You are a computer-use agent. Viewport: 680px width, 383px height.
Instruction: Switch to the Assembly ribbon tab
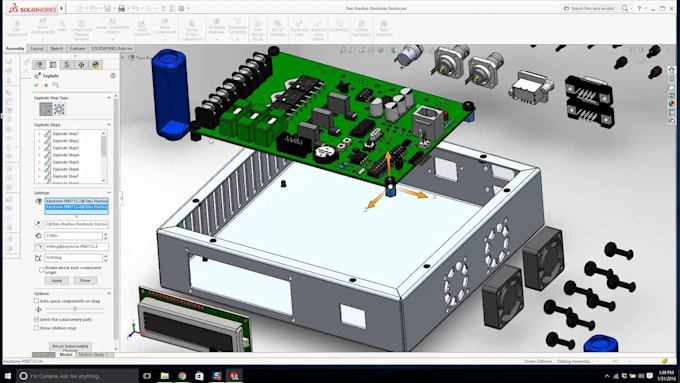click(x=15, y=49)
